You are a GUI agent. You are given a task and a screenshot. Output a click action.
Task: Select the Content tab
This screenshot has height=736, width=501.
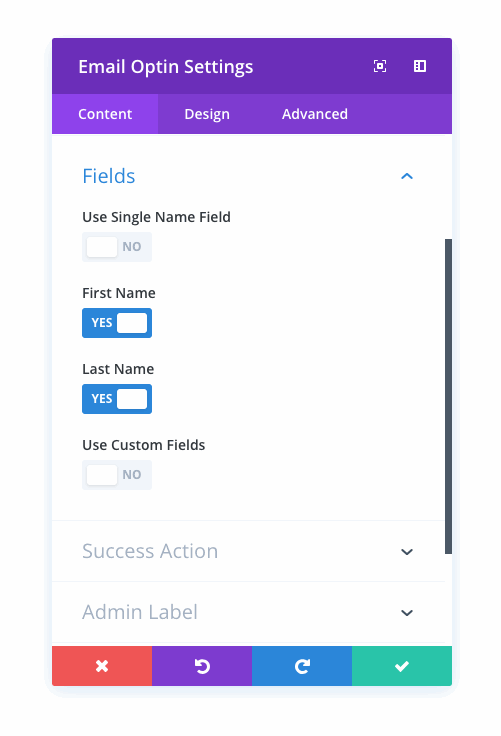(x=105, y=114)
